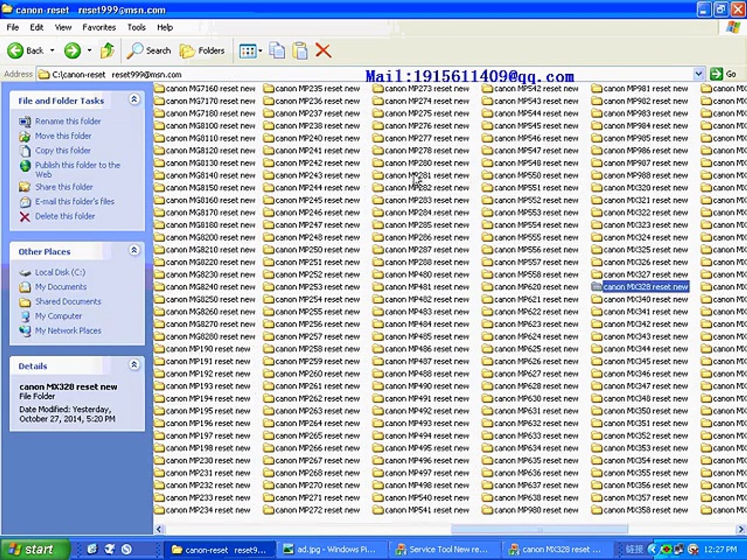Open the View menu

tap(63, 27)
